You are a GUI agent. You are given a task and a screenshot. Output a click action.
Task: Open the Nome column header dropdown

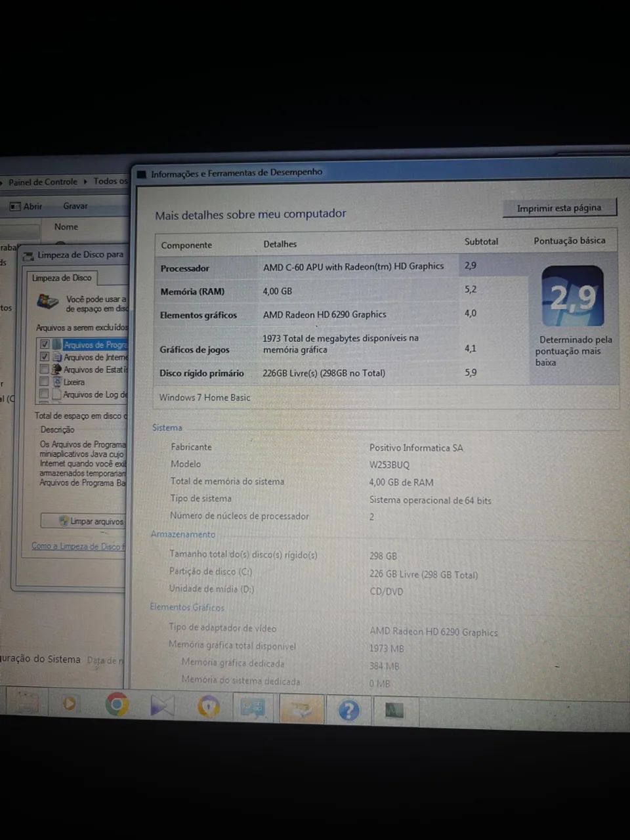point(66,226)
